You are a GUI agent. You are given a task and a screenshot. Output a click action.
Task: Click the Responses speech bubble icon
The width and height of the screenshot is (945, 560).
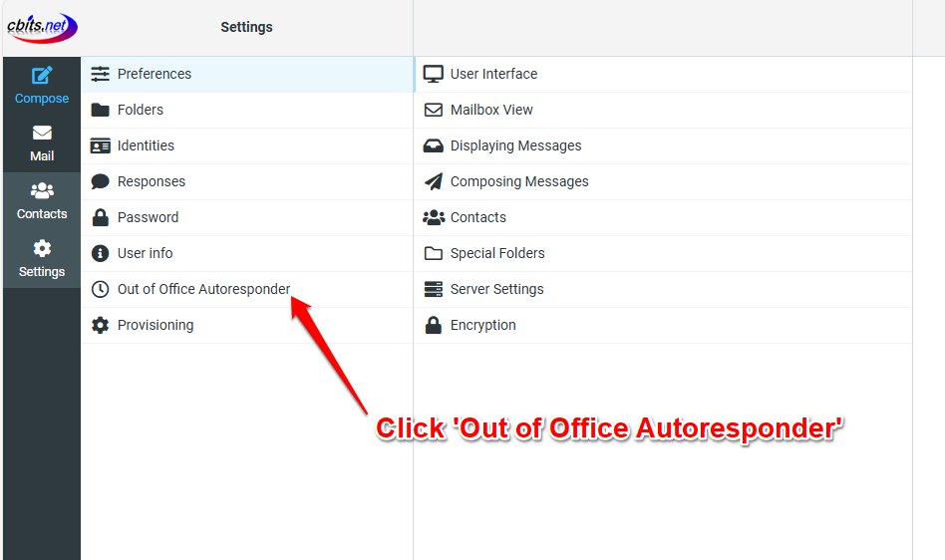100,181
